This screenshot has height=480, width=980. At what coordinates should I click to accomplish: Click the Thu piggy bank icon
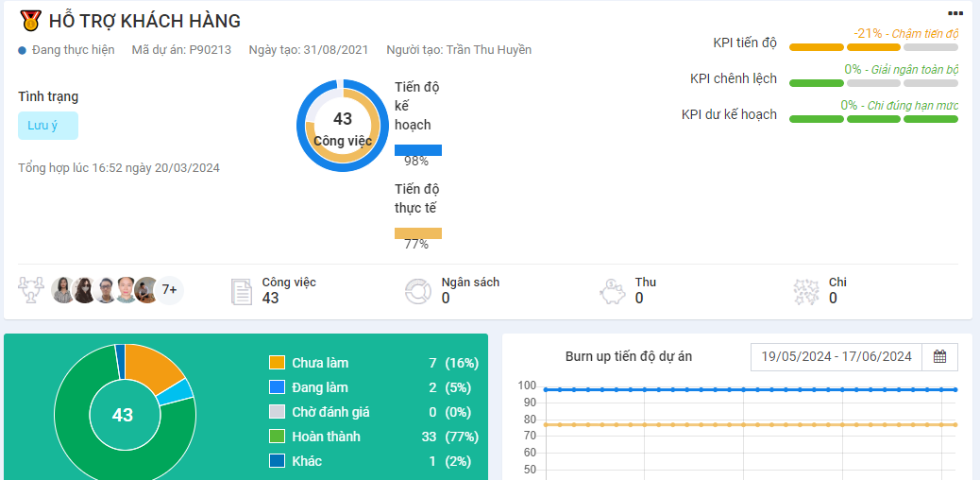[613, 291]
